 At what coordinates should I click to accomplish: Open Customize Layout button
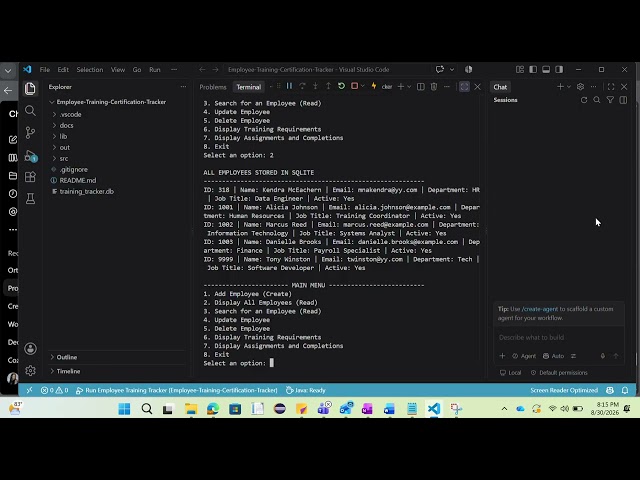[520, 69]
